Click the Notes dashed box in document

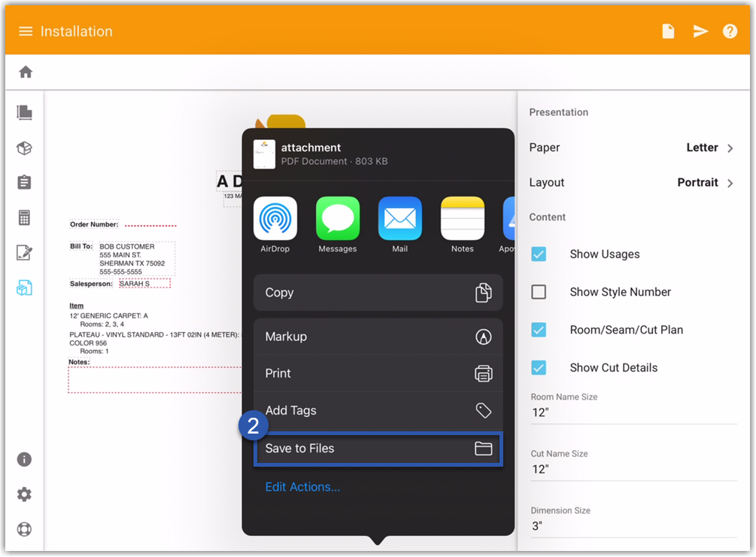(x=154, y=380)
